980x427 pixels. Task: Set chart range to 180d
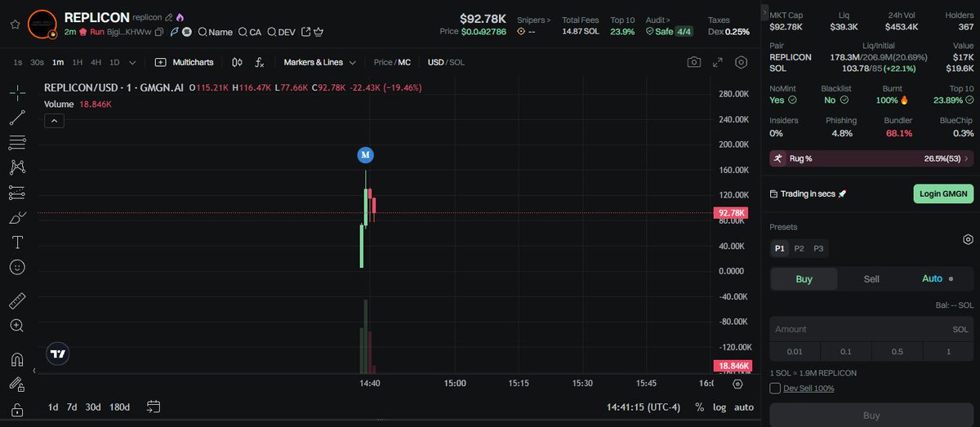tap(120, 407)
